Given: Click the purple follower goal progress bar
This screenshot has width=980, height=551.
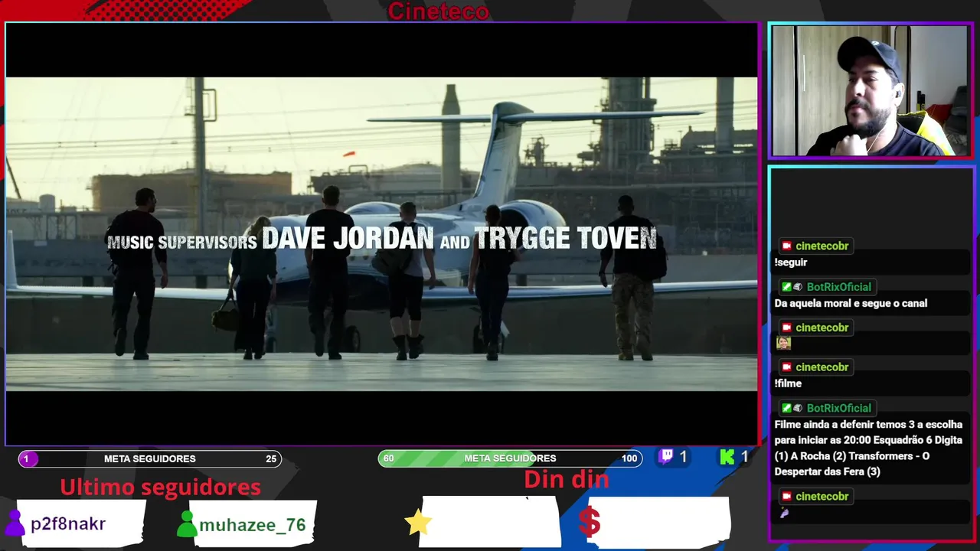Looking at the screenshot, I should click(x=150, y=459).
